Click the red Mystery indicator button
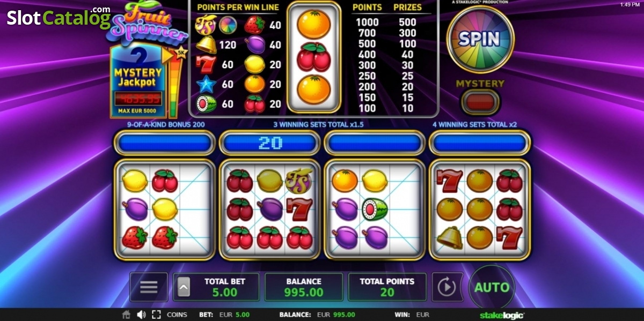The image size is (644, 321). (480, 102)
